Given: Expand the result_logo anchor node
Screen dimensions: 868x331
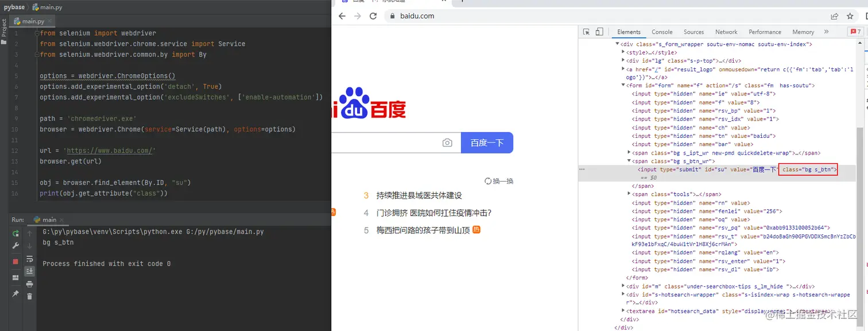Looking at the screenshot, I should pos(623,70).
